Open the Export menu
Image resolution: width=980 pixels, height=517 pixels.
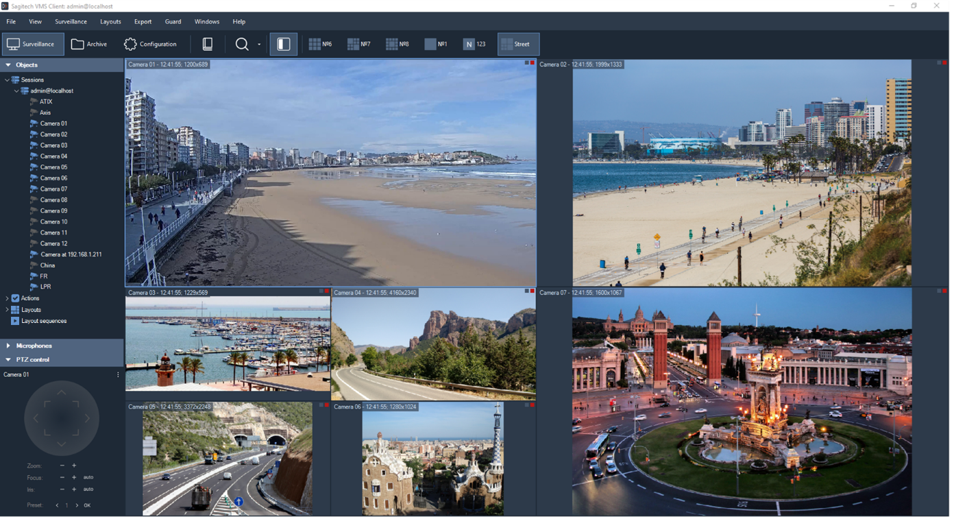click(x=143, y=21)
